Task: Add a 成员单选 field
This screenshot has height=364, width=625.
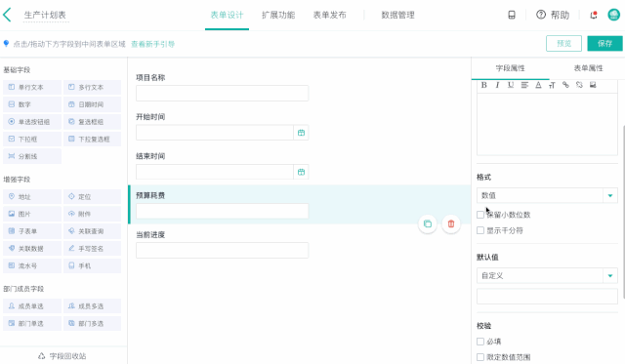Action: click(x=32, y=306)
